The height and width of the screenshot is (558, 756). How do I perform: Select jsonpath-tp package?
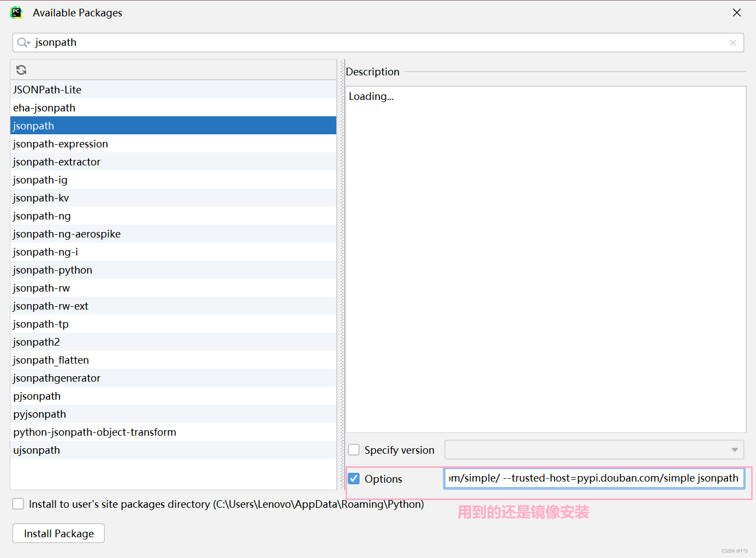174,324
